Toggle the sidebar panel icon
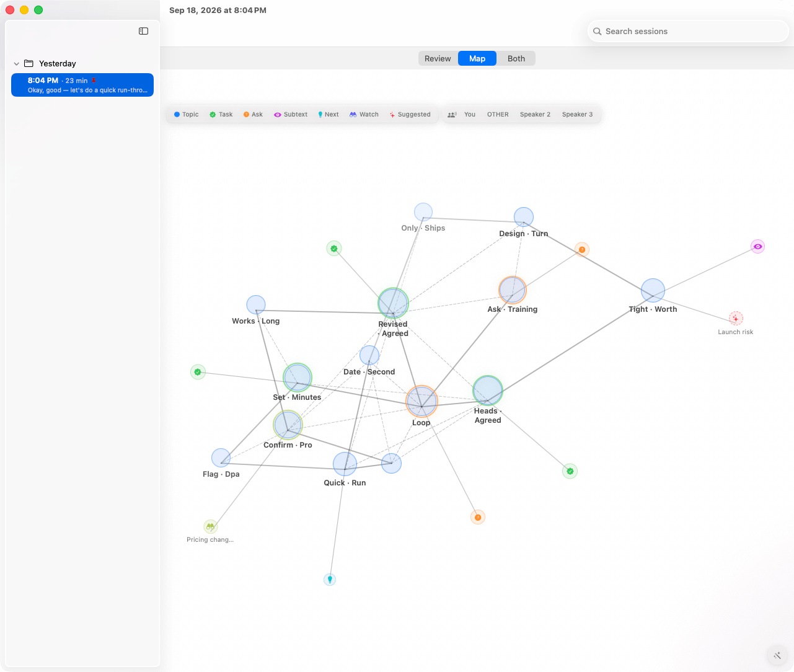Viewport: 794px width, 672px height. (143, 31)
